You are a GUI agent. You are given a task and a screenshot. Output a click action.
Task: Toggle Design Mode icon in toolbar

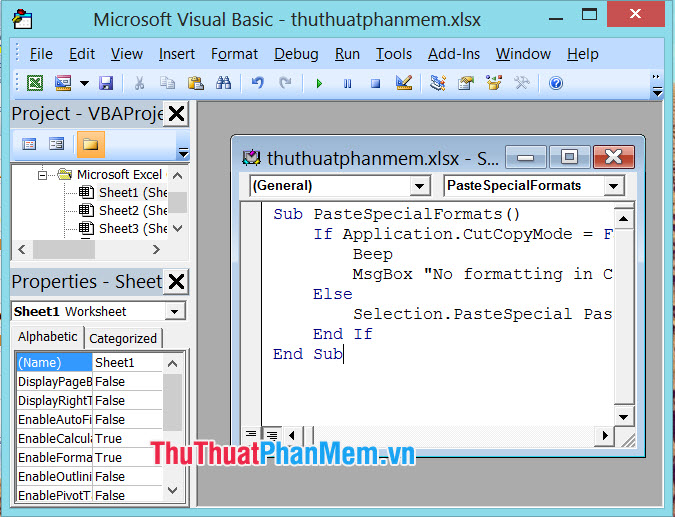(x=404, y=83)
